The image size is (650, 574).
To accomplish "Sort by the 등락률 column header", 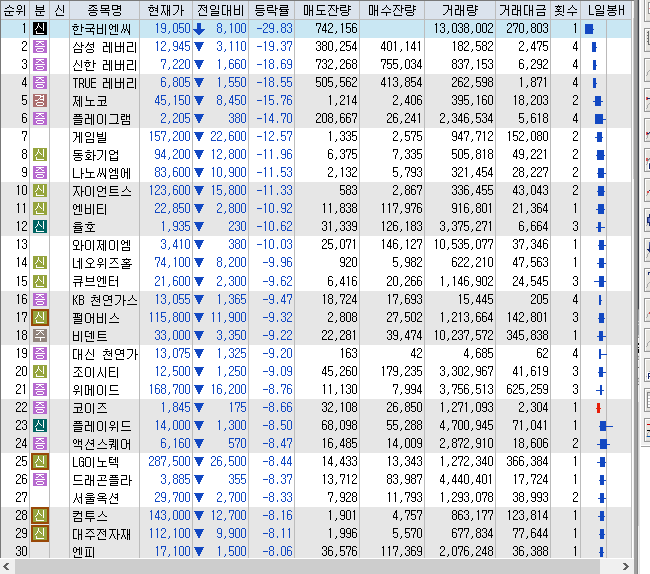I will click(272, 10).
